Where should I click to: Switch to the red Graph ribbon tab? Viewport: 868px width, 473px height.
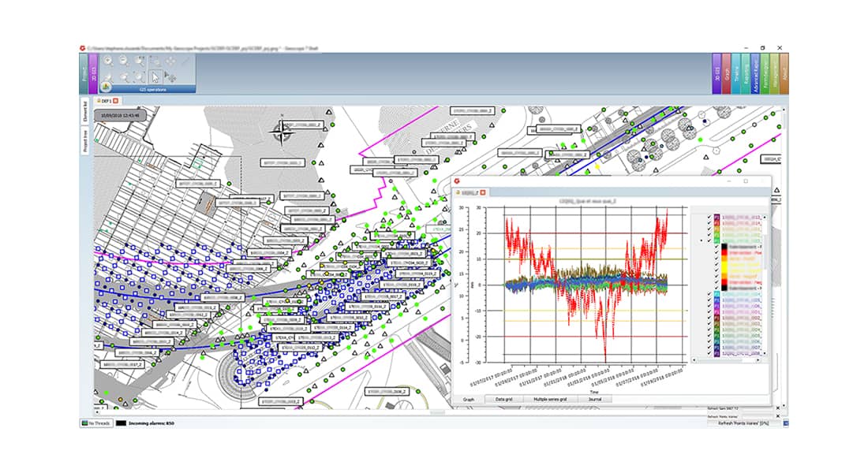point(727,73)
